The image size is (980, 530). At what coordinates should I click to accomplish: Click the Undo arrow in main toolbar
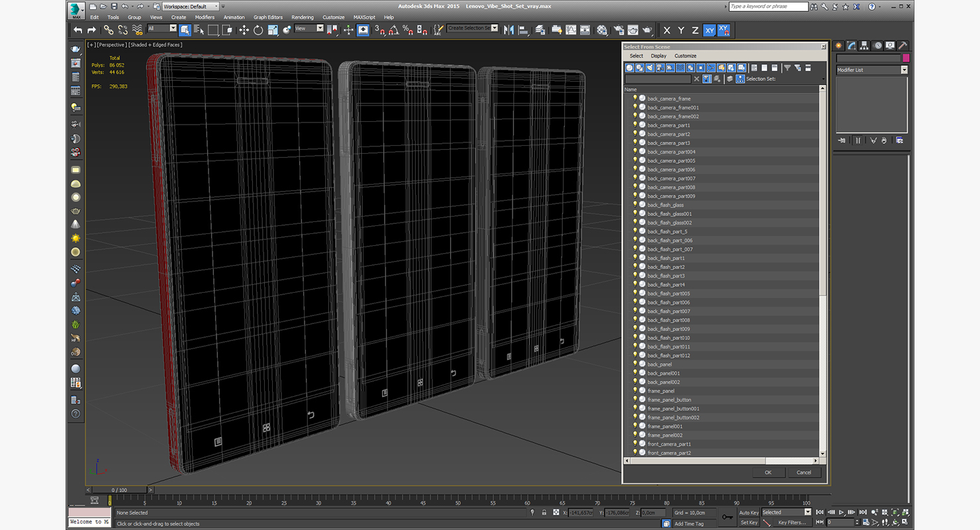pyautogui.click(x=78, y=30)
